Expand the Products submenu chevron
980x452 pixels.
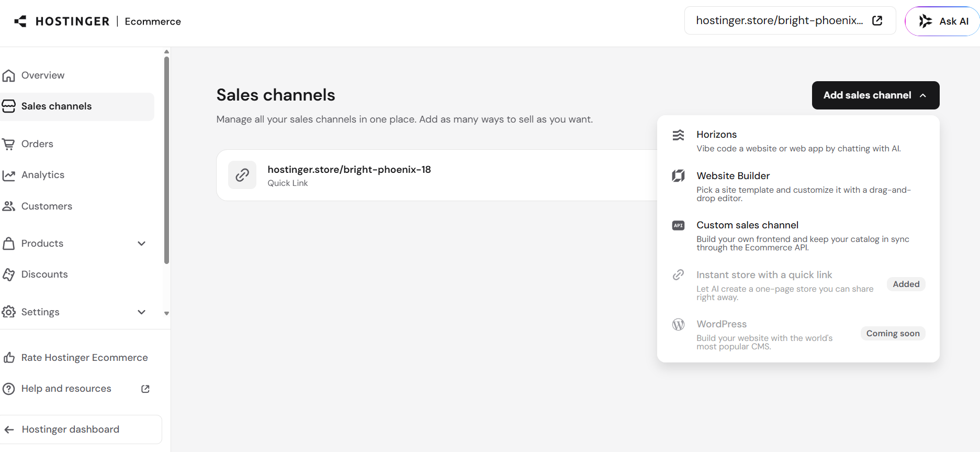click(141, 244)
